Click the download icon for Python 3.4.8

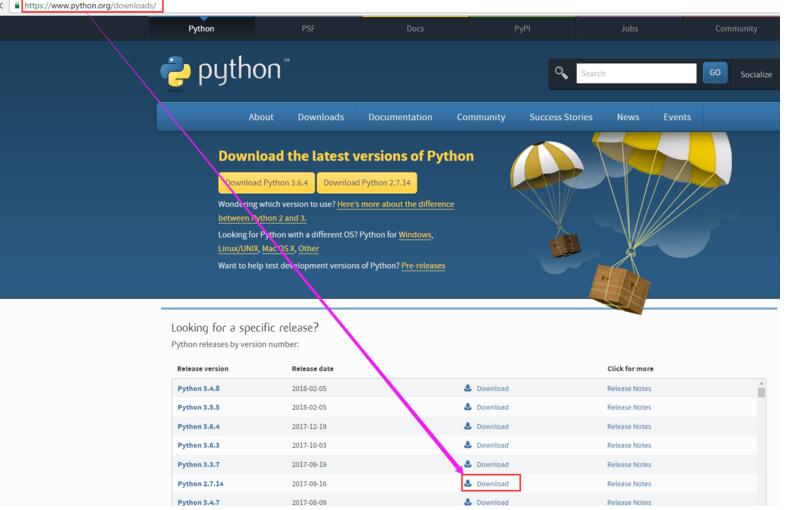[x=468, y=388]
